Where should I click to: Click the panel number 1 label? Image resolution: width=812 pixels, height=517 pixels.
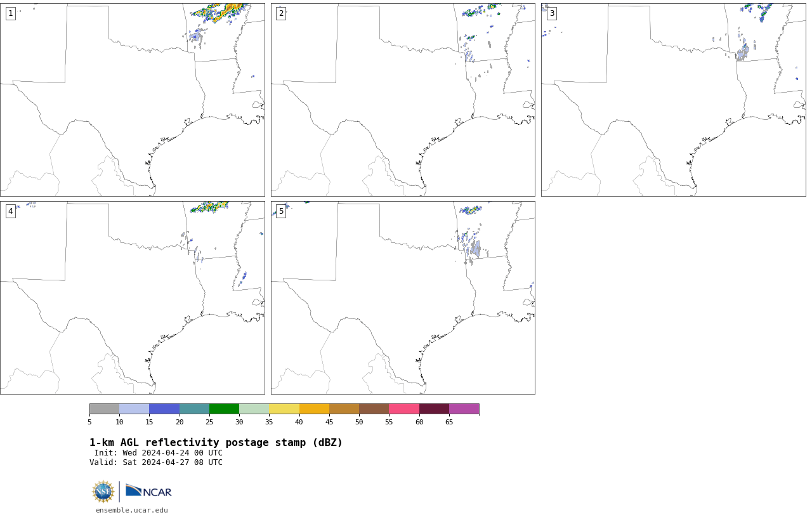point(10,13)
